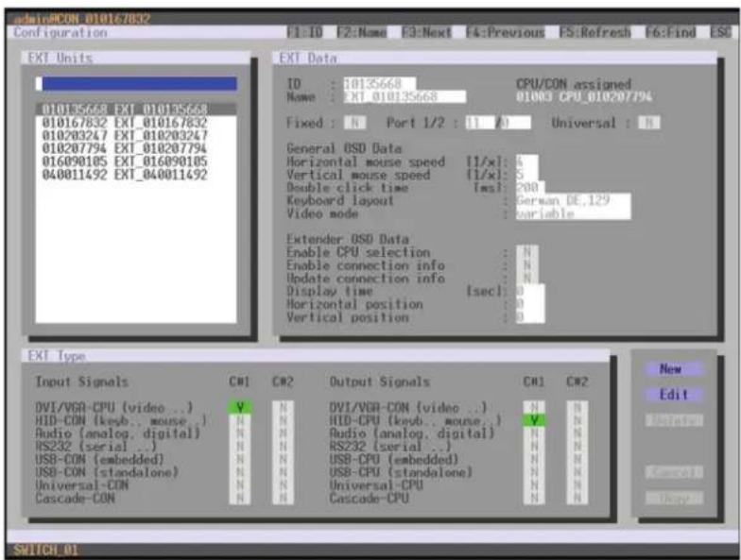
Task: Click the ID field in EXT Data
Action: click(380, 83)
